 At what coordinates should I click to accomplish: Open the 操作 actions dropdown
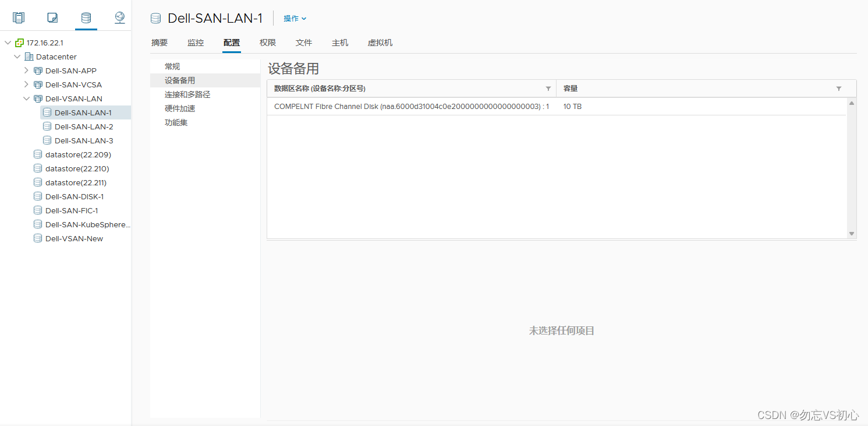coord(295,19)
